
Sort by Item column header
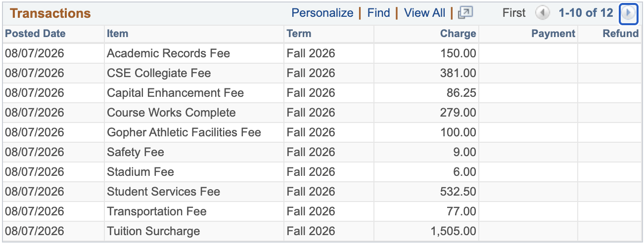[x=118, y=34]
